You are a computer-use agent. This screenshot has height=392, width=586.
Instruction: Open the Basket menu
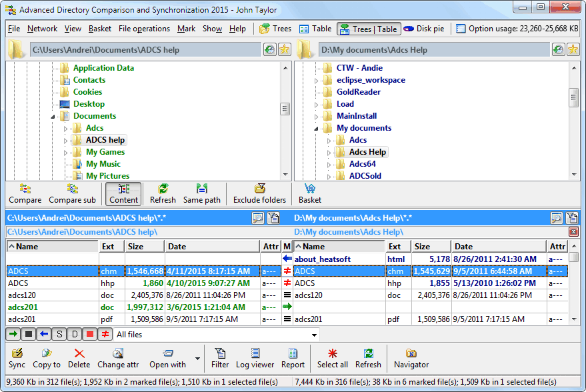pos(100,29)
